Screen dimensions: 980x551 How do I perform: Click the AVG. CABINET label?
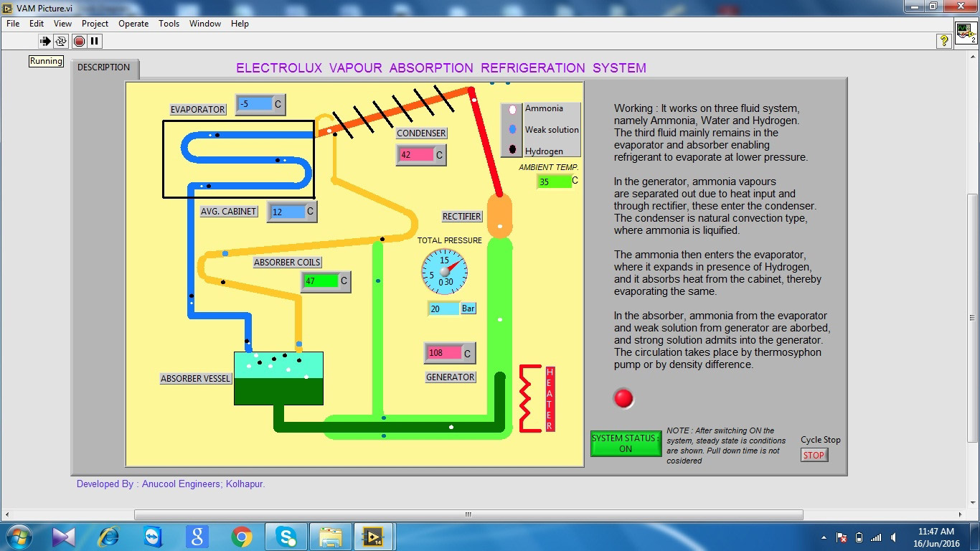228,212
